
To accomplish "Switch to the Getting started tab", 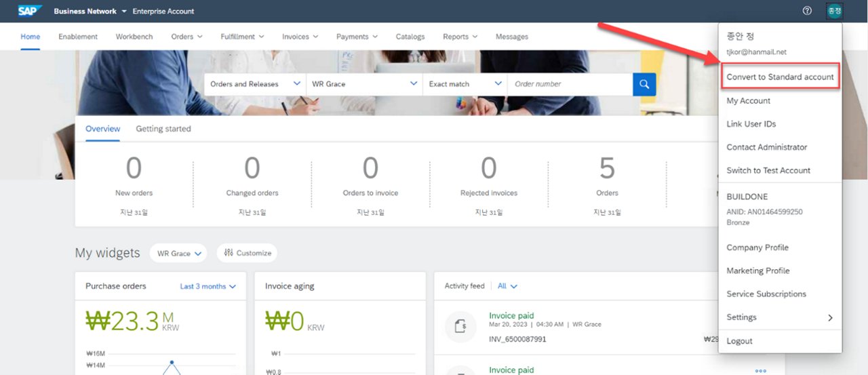I will coord(163,129).
